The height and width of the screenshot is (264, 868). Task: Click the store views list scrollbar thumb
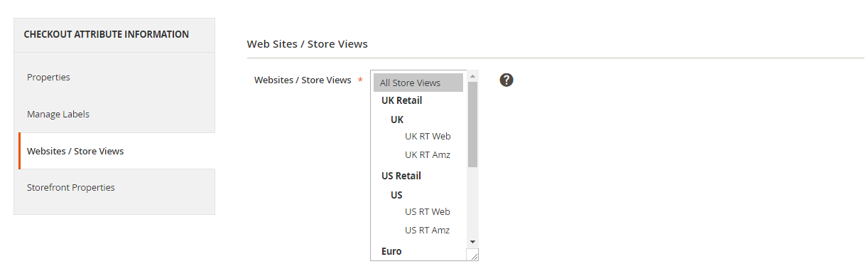coord(472,125)
